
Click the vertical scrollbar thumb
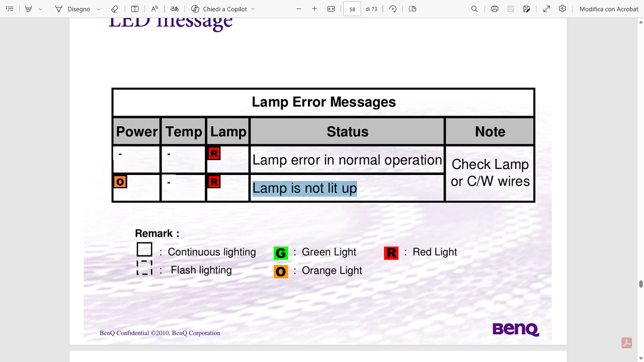pyautogui.click(x=641, y=284)
